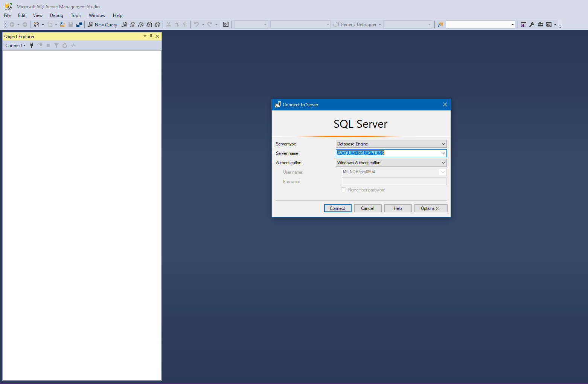
Task: Toggle auto-hide pin on Object Explorer
Action: (x=151, y=36)
